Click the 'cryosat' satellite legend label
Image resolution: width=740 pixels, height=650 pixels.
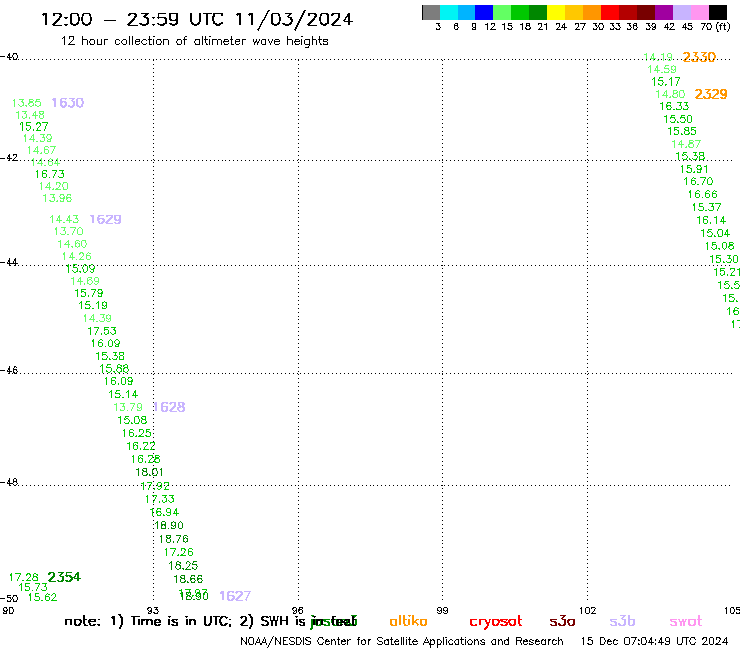pos(496,622)
